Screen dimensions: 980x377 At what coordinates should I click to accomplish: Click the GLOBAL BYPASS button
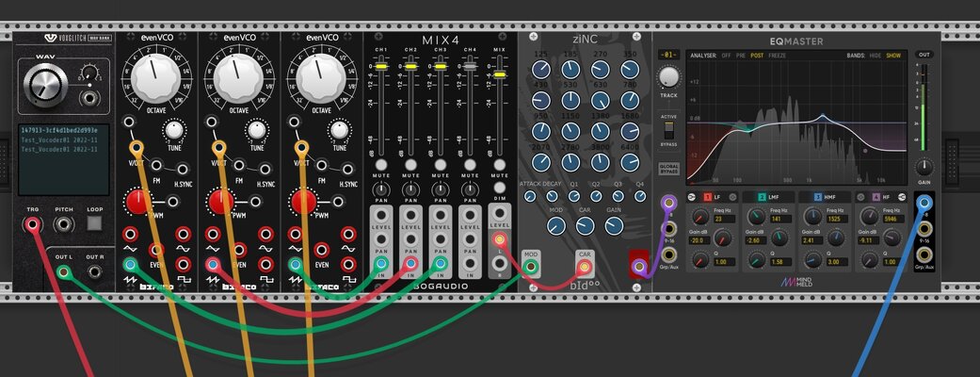click(x=668, y=169)
